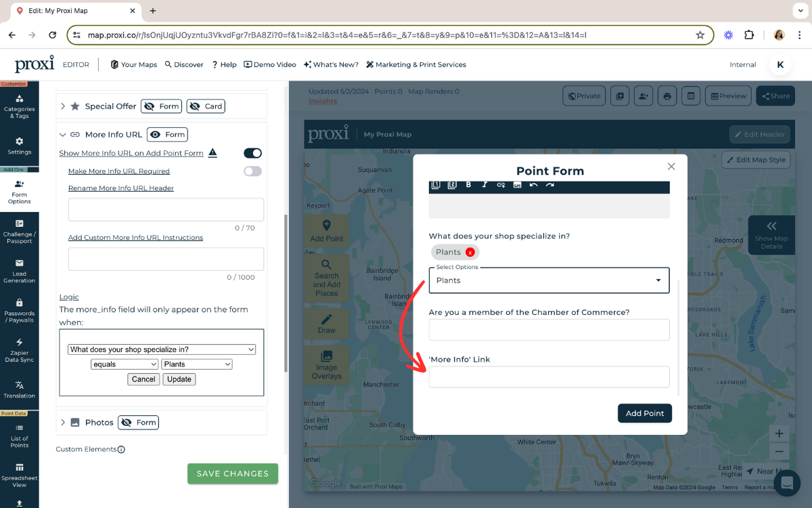Screen dimensions: 812x508
Task: Click the Logic link
Action: pos(69,297)
